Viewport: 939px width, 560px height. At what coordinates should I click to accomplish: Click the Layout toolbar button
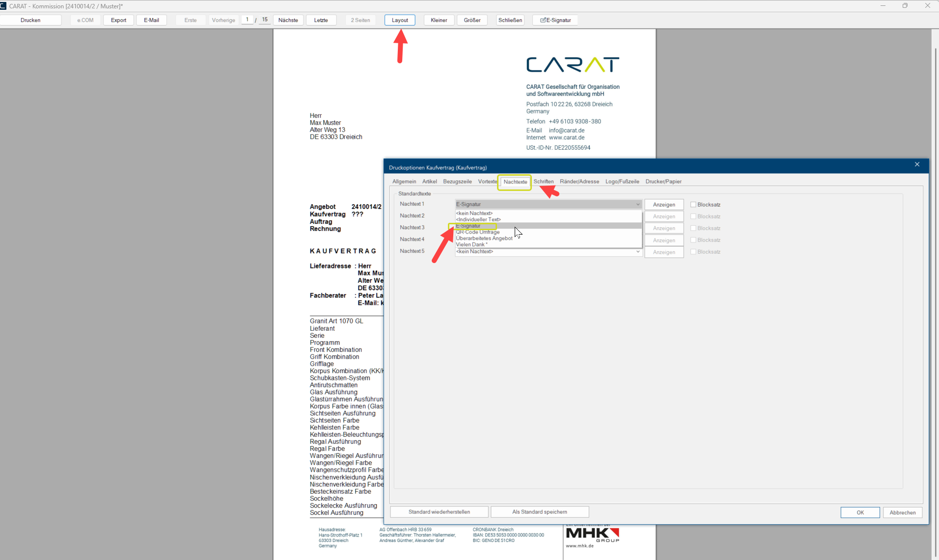click(x=399, y=20)
